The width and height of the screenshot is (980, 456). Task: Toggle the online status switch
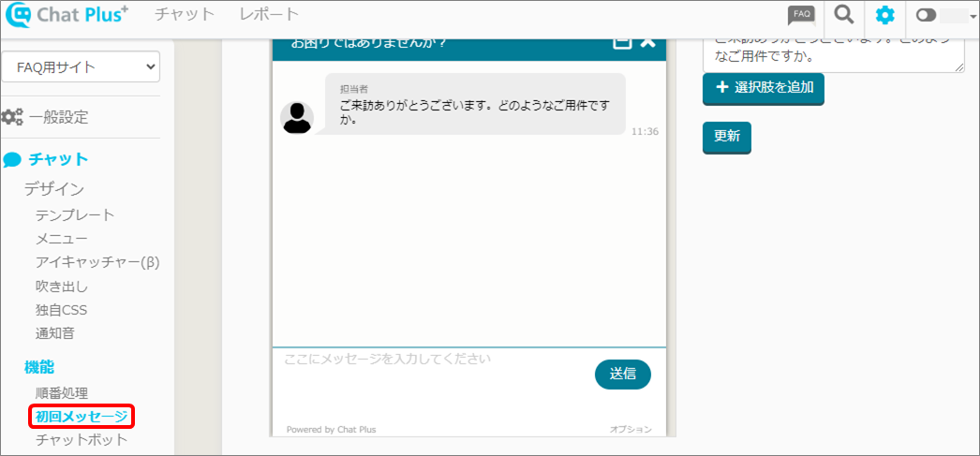[927, 16]
